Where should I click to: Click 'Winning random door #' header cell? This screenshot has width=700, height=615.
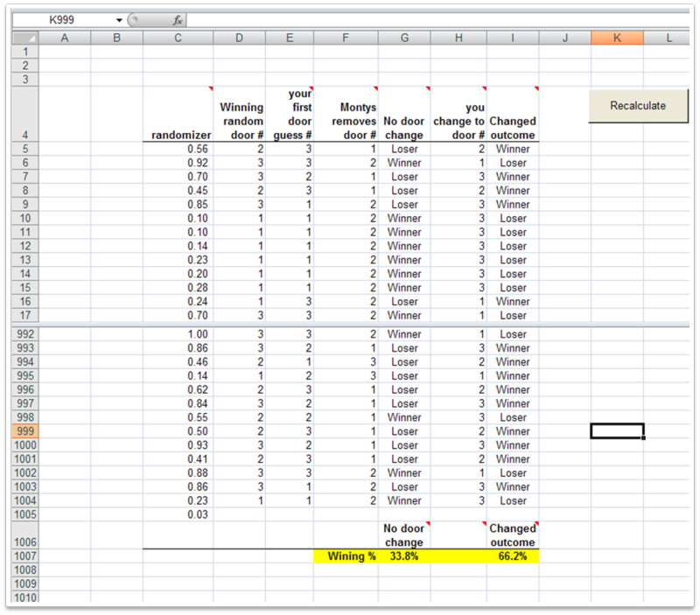(239, 115)
